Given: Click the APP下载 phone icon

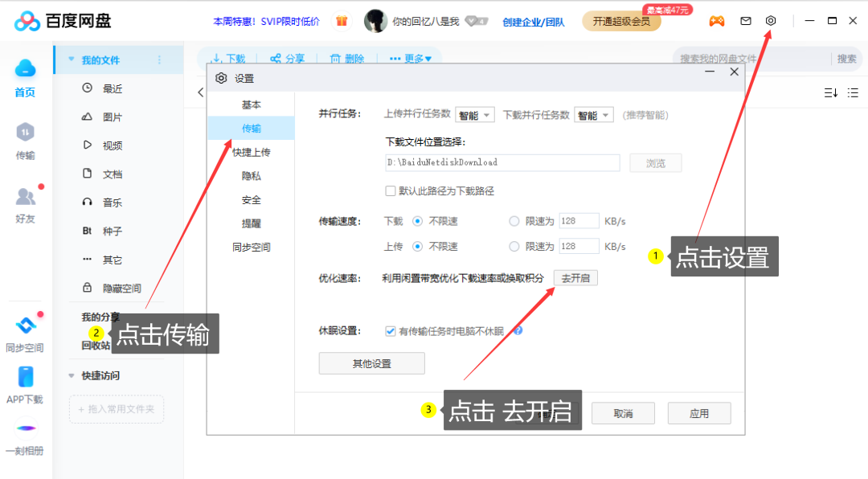Looking at the screenshot, I should (x=26, y=377).
